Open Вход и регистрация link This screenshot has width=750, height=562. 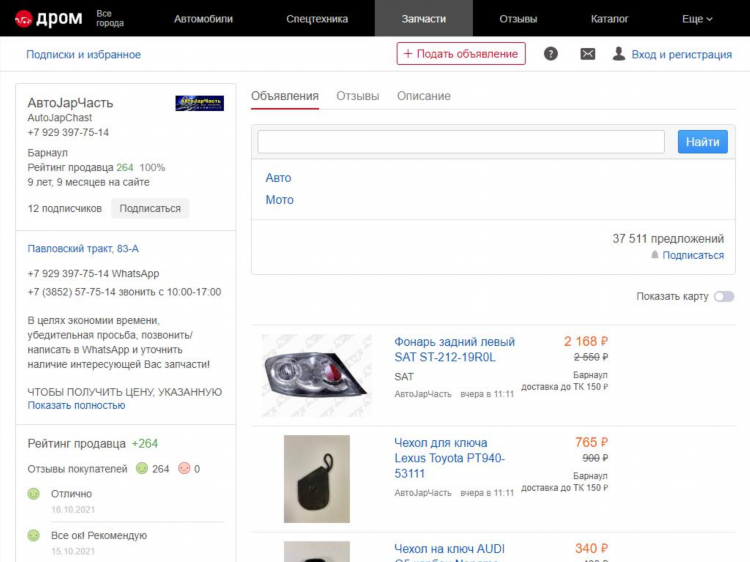[682, 55]
